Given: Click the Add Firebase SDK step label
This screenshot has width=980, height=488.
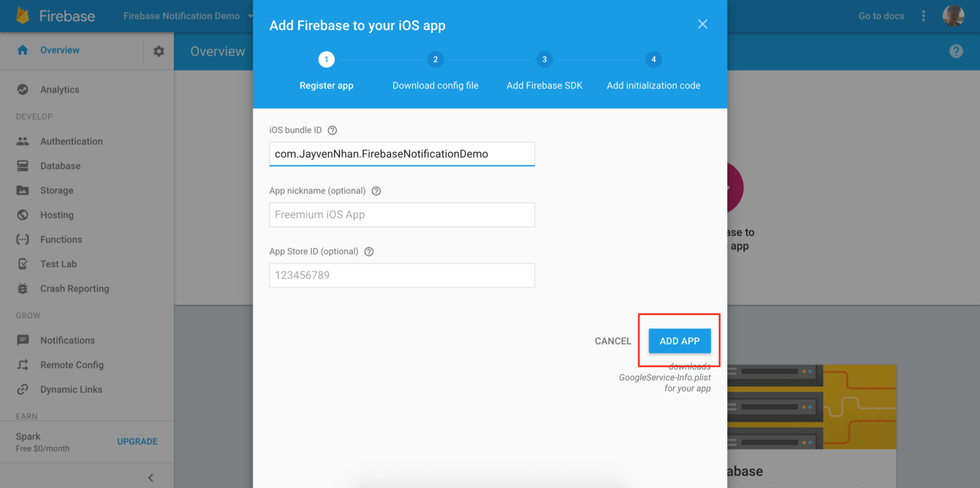Looking at the screenshot, I should click(545, 86).
